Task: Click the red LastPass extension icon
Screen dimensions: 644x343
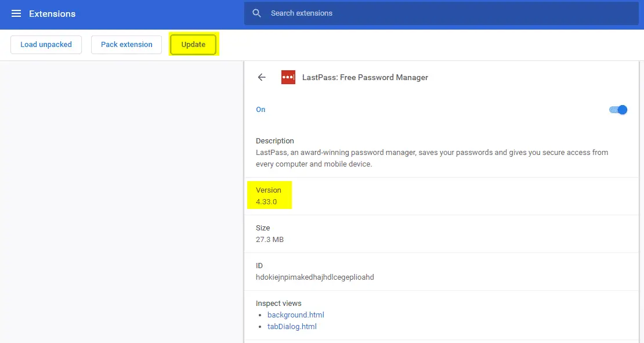Action: coord(288,77)
